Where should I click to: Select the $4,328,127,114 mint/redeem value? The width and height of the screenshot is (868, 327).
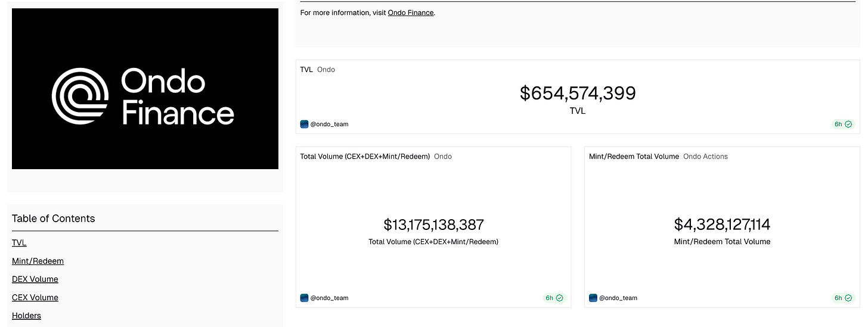point(722,225)
